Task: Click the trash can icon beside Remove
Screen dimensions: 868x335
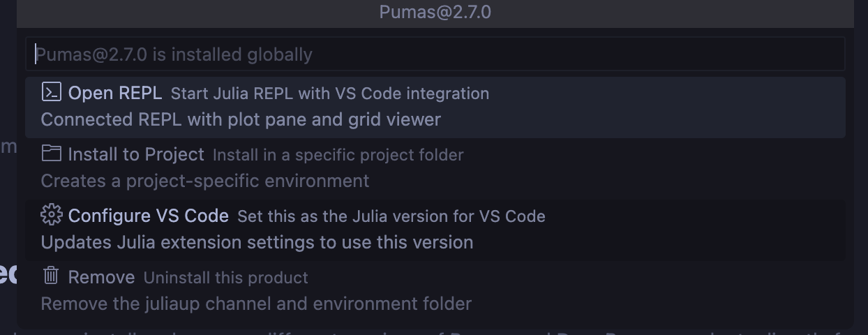Action: [51, 276]
